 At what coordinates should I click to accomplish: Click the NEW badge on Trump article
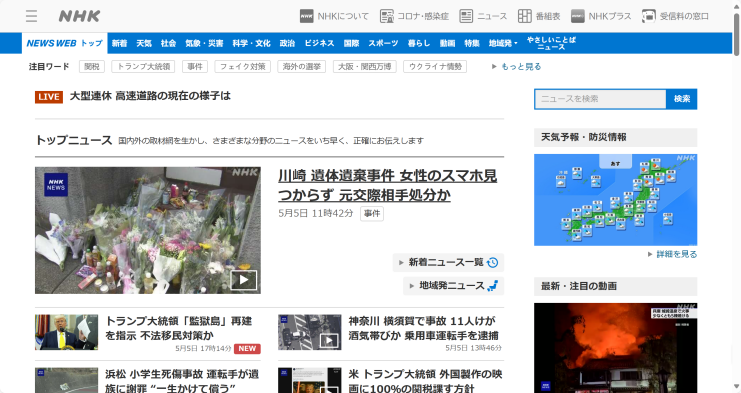point(247,349)
